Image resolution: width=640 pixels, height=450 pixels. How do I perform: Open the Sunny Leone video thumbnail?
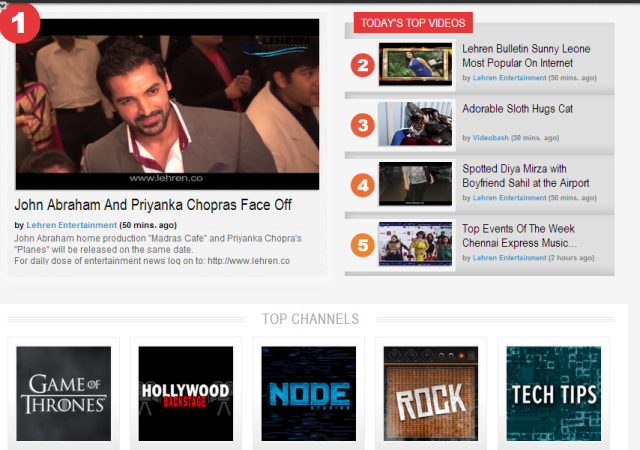(415, 64)
